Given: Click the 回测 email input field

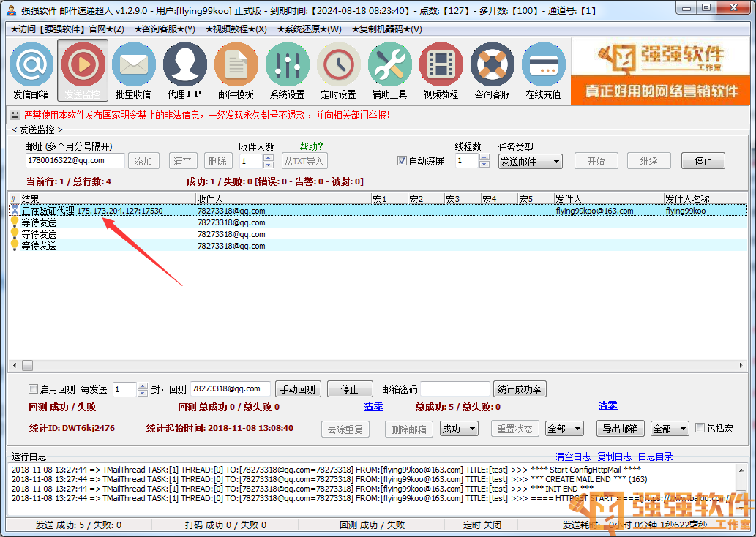Looking at the screenshot, I should [x=230, y=388].
